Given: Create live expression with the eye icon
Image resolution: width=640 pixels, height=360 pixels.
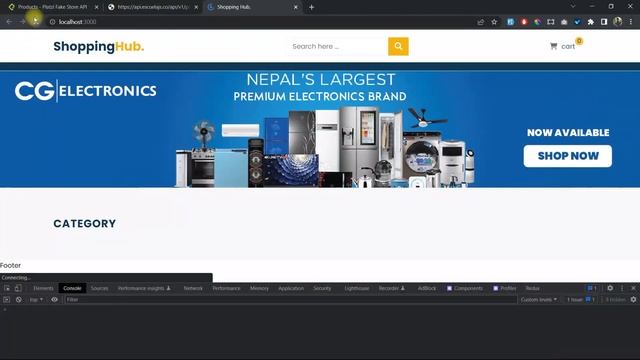Looking at the screenshot, I should 54,300.
